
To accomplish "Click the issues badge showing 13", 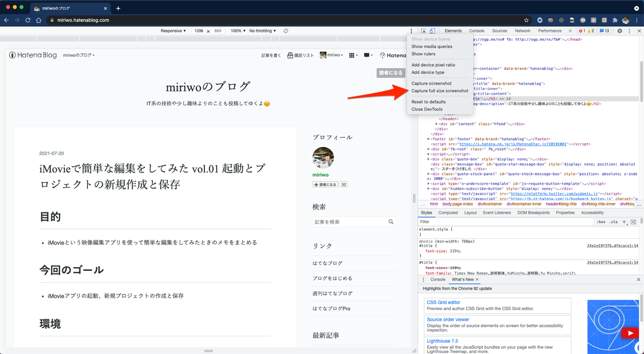I will point(604,31).
